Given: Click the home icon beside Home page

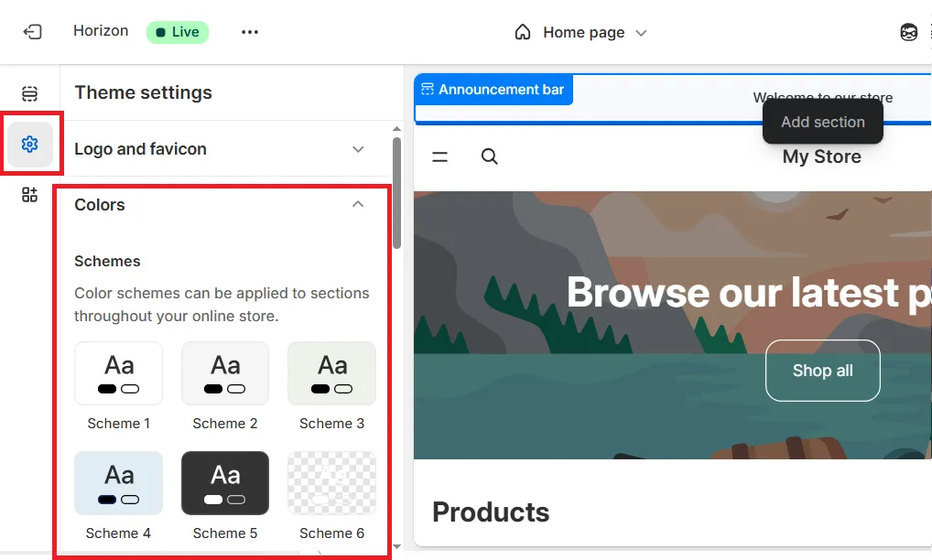Looking at the screenshot, I should coord(523,32).
